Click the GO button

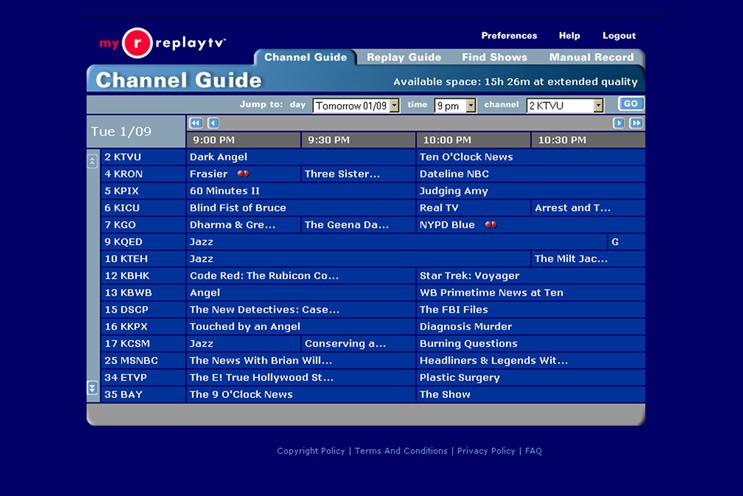point(630,104)
